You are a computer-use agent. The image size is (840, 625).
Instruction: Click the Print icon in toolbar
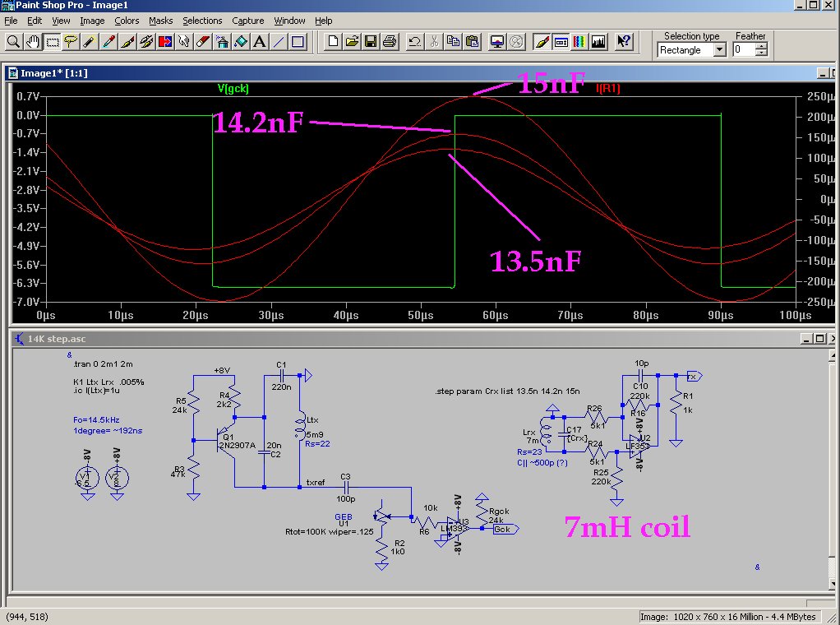point(390,41)
